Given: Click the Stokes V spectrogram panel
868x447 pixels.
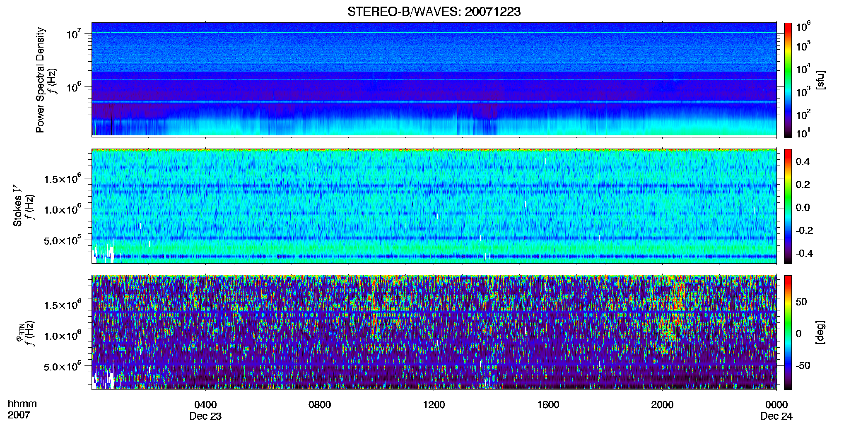Looking at the screenshot, I should (x=434, y=206).
